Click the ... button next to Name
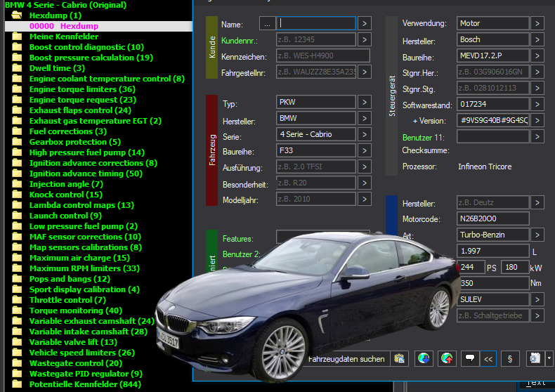 pyautogui.click(x=267, y=24)
